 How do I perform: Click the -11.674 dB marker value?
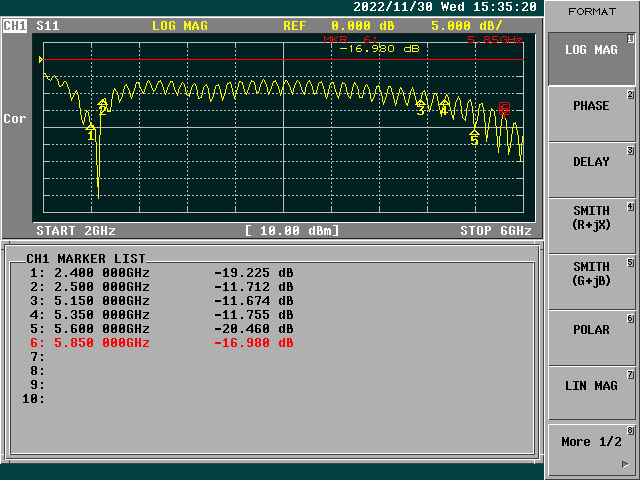point(253,301)
